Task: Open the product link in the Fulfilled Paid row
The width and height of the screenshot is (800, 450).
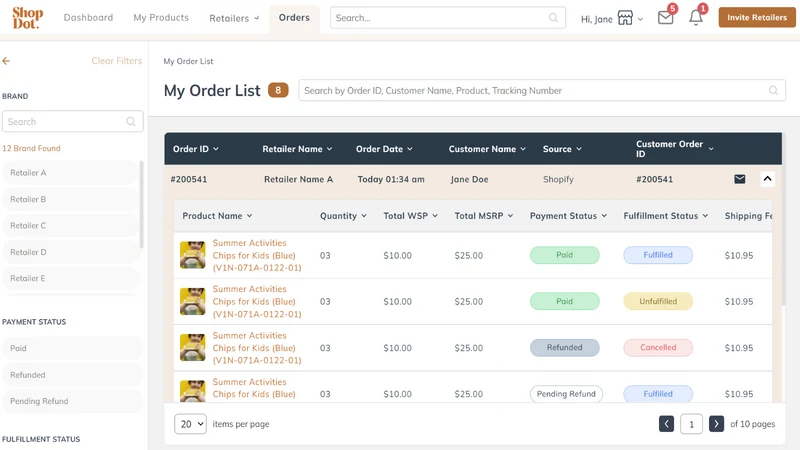Action: click(x=257, y=255)
